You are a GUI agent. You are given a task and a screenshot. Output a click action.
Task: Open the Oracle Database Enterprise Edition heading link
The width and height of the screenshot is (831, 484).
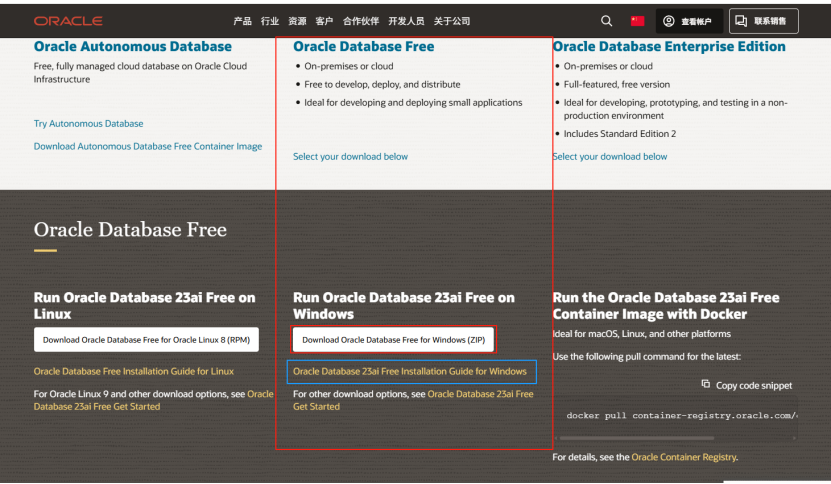point(669,47)
